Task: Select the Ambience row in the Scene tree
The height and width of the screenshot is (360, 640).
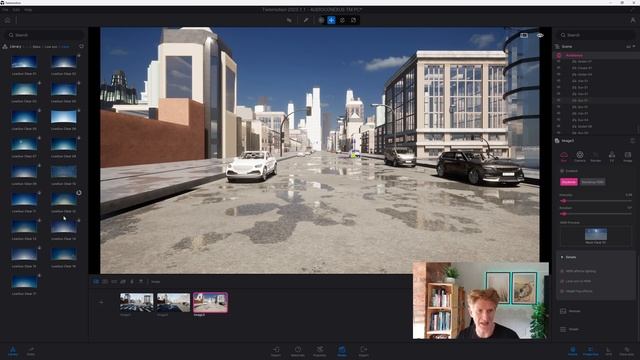Action: [596, 55]
